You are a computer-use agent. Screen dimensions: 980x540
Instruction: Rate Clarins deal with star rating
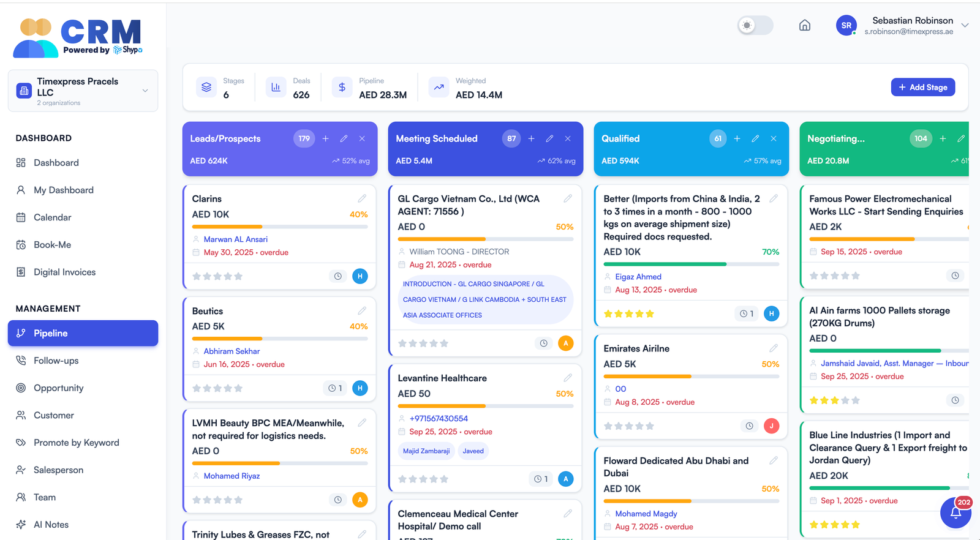217,277
